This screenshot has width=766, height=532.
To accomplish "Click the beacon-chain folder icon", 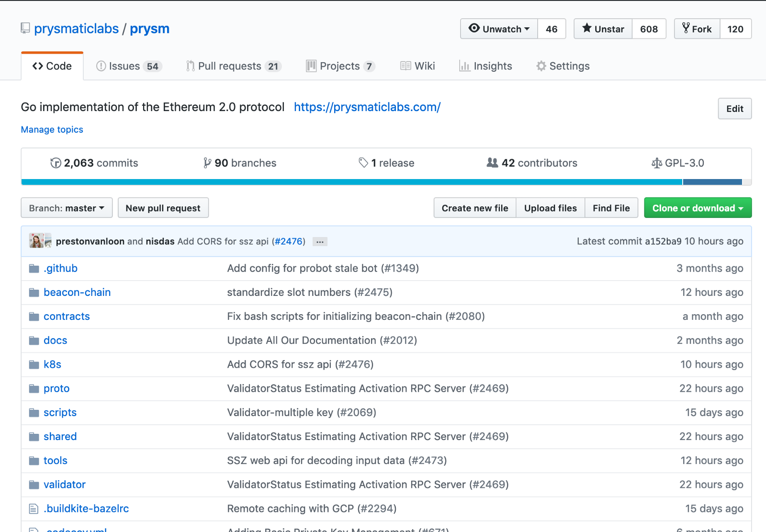I will click(x=34, y=293).
